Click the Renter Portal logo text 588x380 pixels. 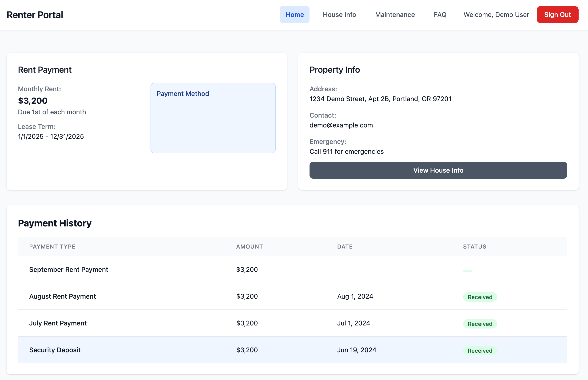click(35, 15)
